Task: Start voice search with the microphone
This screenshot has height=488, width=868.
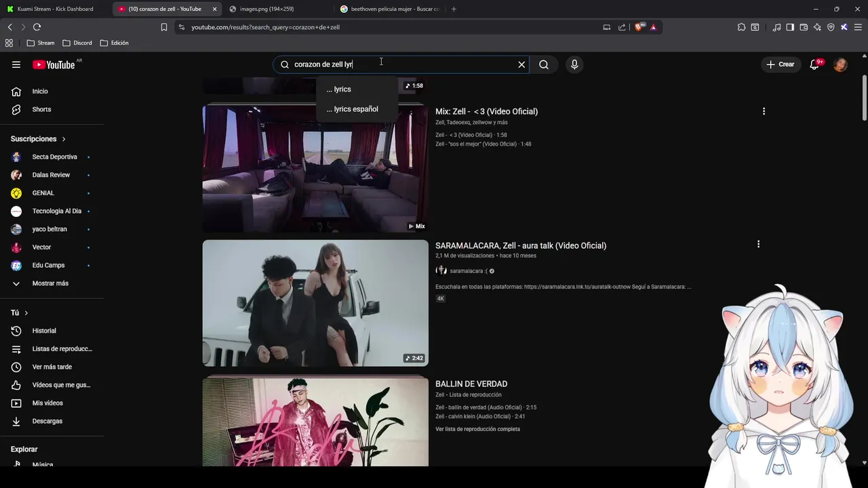Action: (x=574, y=64)
